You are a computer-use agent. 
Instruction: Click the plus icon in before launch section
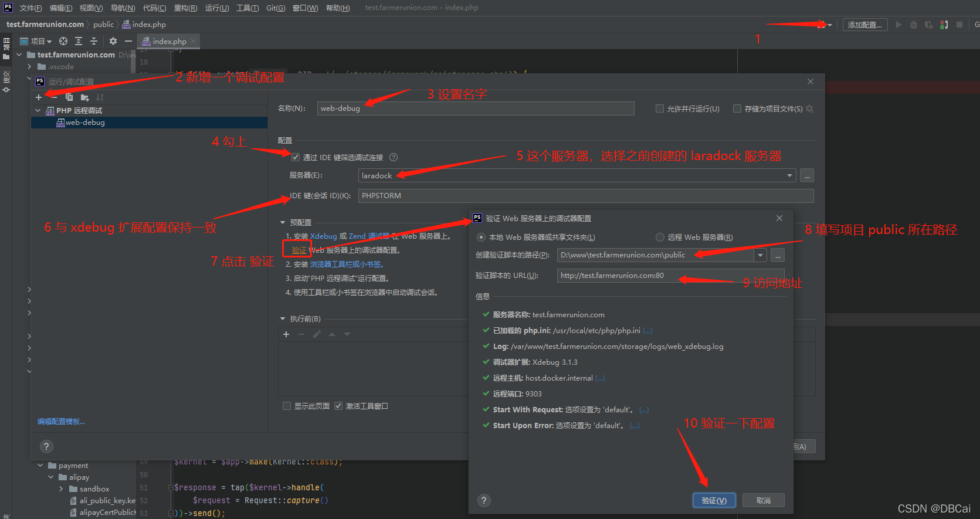(286, 334)
